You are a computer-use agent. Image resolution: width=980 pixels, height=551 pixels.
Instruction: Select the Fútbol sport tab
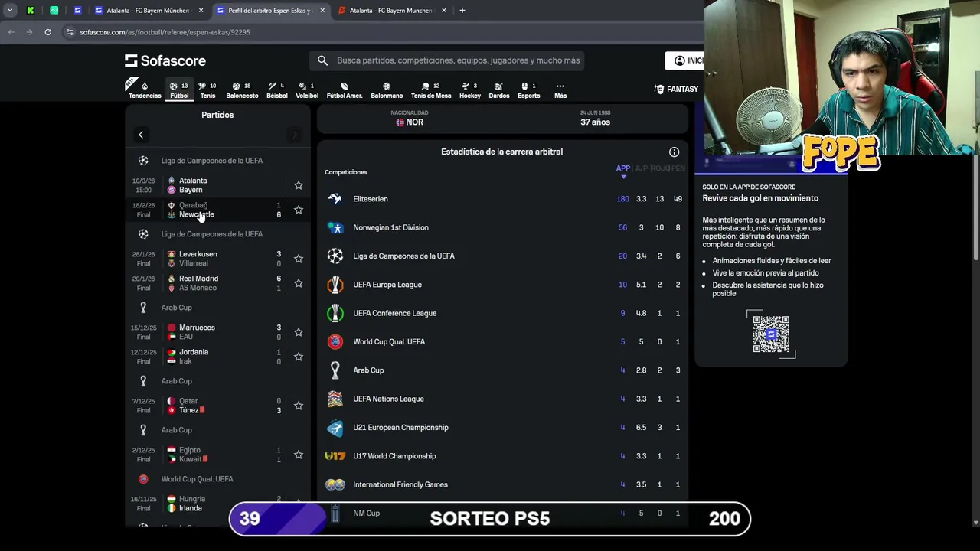point(179,90)
